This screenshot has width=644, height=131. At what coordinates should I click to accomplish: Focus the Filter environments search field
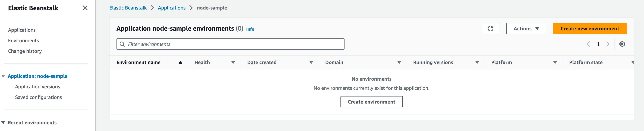coord(230,44)
